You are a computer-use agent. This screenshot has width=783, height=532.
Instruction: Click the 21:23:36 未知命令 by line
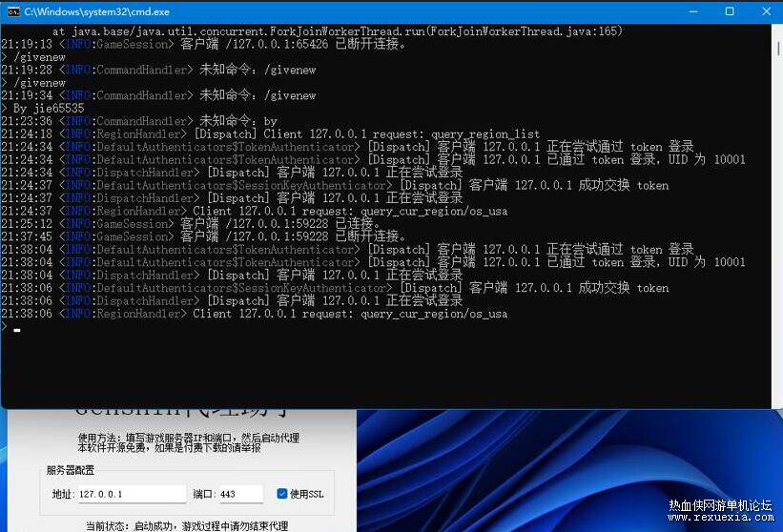139,121
